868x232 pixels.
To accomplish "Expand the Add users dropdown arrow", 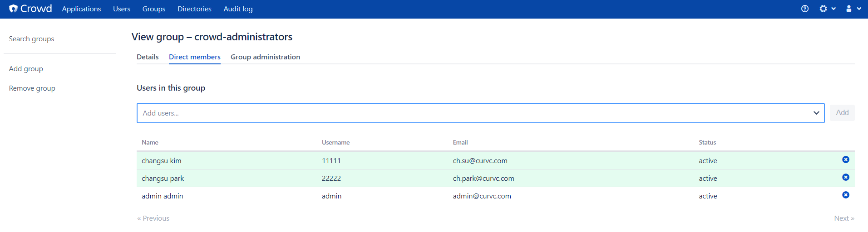I will (816, 113).
